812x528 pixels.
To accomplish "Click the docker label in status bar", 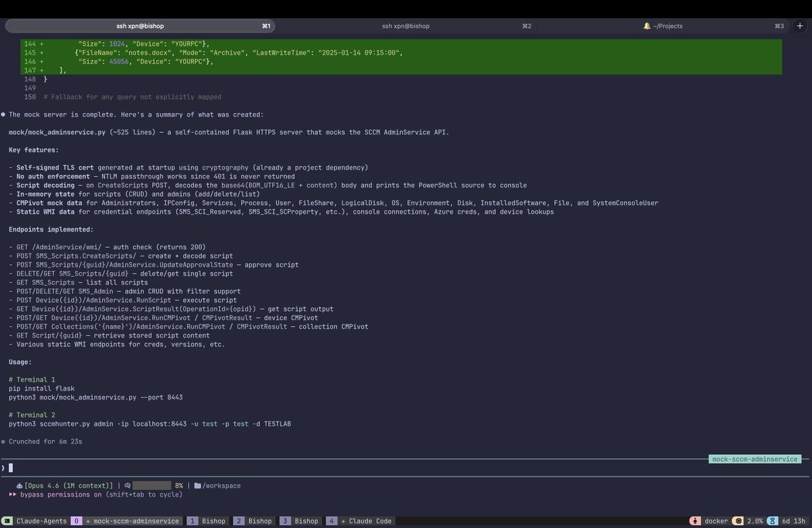I will click(716, 521).
